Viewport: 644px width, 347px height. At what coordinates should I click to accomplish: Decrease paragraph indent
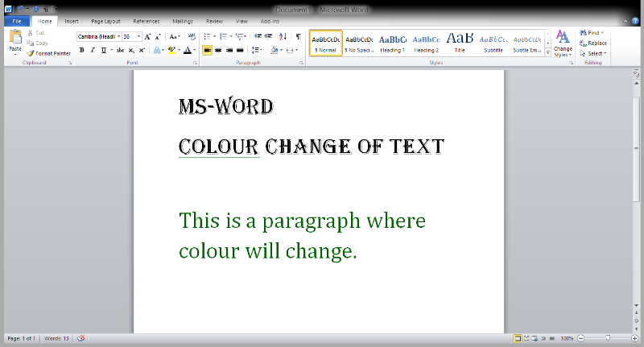(258, 36)
